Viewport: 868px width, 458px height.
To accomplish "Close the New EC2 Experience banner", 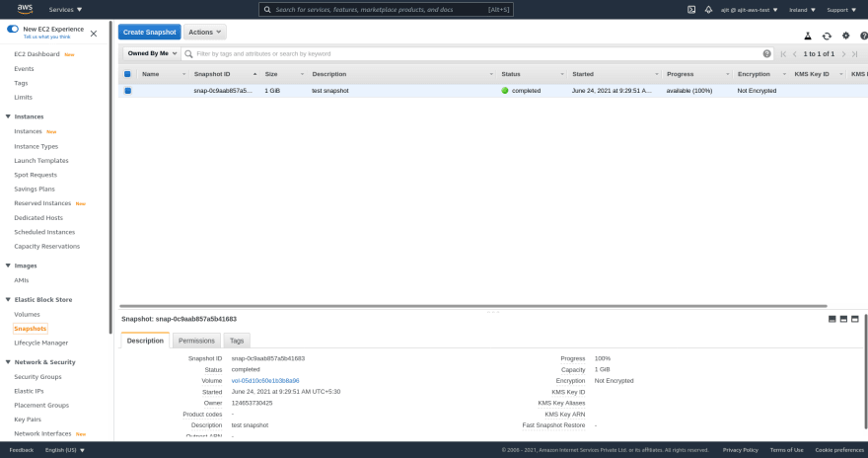I will [94, 34].
